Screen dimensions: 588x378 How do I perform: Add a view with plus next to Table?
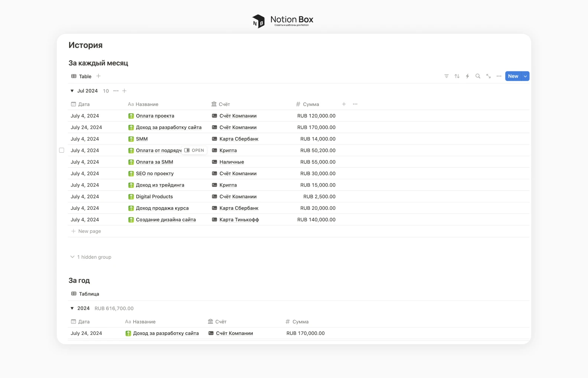(98, 76)
